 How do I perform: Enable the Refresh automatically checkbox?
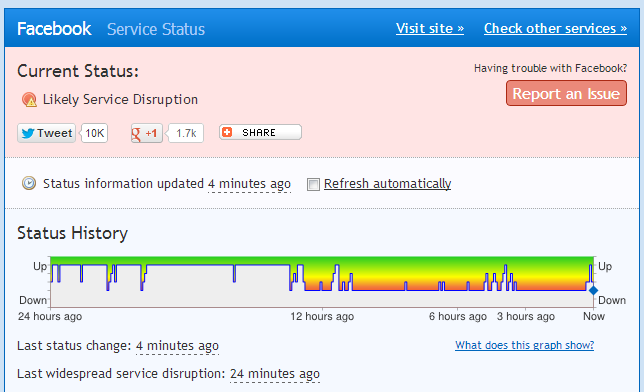coord(313,184)
